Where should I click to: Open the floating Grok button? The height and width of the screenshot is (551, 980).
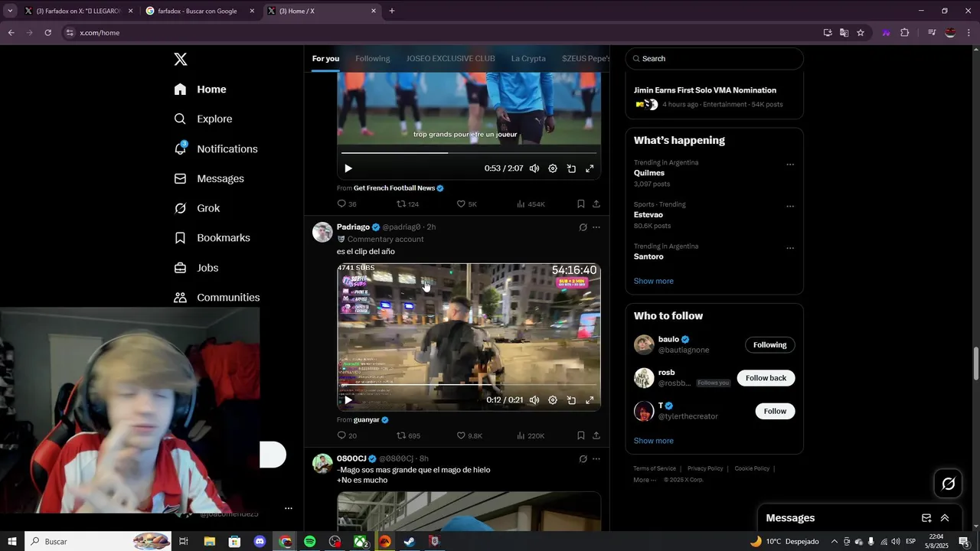pyautogui.click(x=949, y=484)
